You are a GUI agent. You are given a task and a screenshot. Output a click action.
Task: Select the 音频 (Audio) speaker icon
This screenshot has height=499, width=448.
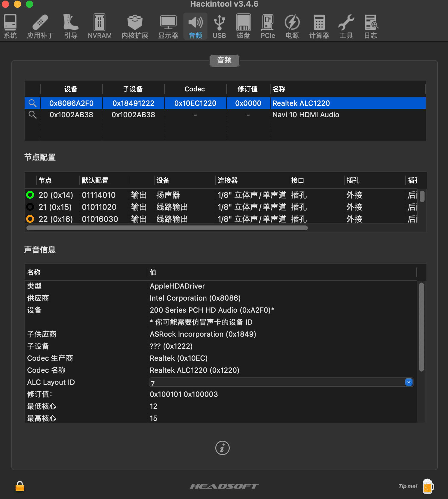(195, 22)
